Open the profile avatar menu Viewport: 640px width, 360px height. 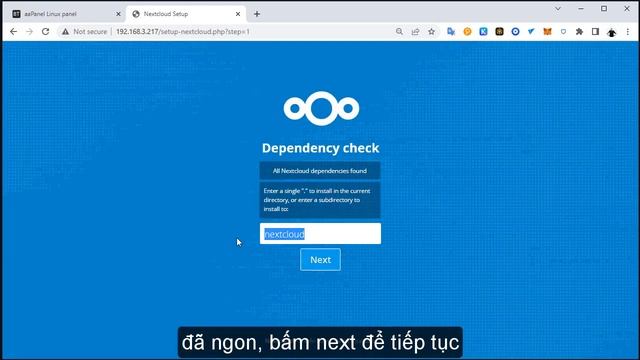click(611, 32)
